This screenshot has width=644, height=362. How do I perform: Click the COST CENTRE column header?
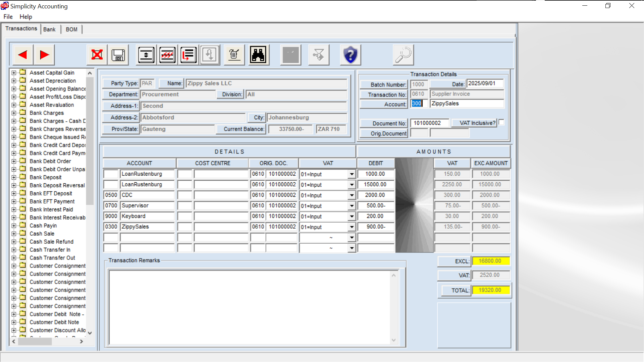[x=213, y=163]
